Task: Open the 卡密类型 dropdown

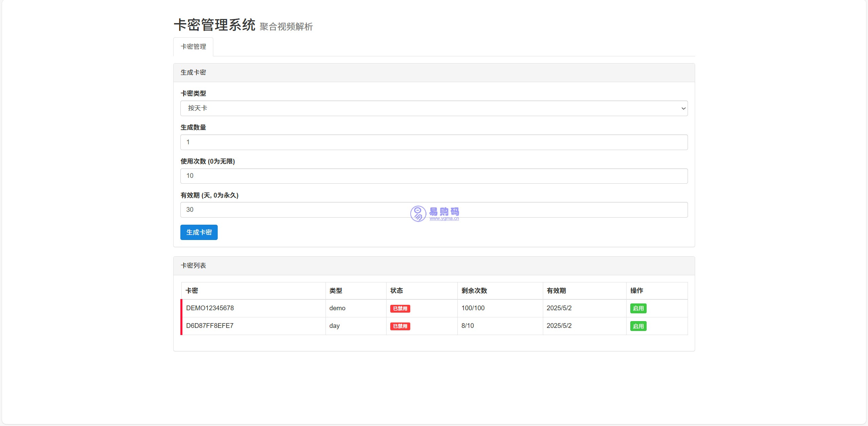Action: (433, 108)
